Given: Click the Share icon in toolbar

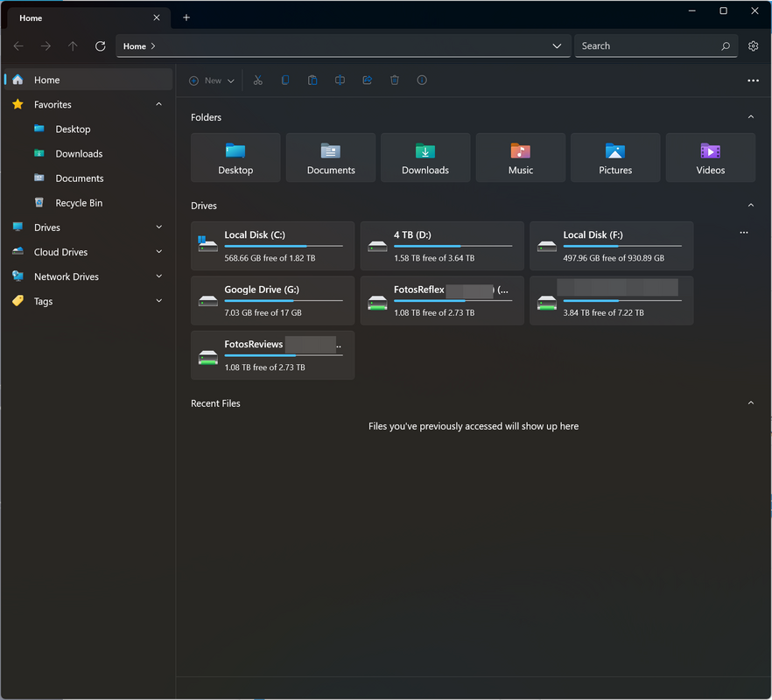Looking at the screenshot, I should click(x=368, y=80).
